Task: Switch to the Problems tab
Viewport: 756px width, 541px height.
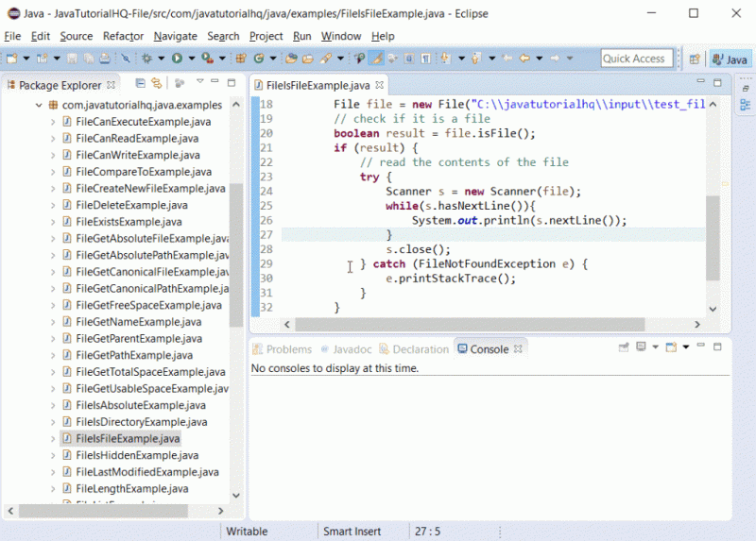Action: point(283,349)
